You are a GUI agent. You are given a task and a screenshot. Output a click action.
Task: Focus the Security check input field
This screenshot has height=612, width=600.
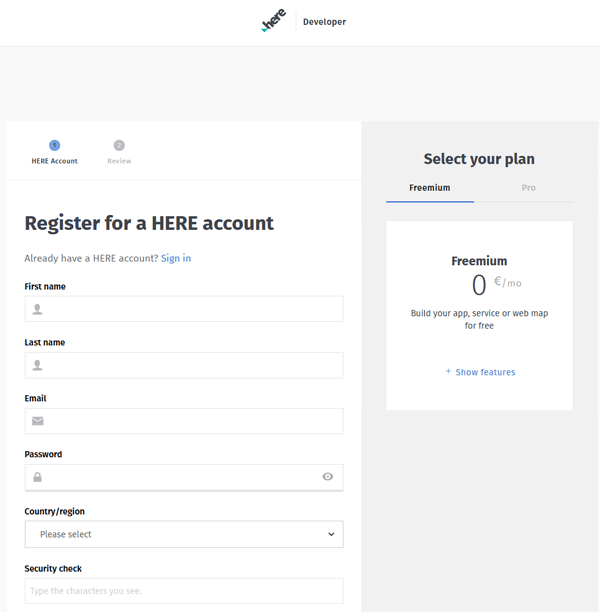184,591
